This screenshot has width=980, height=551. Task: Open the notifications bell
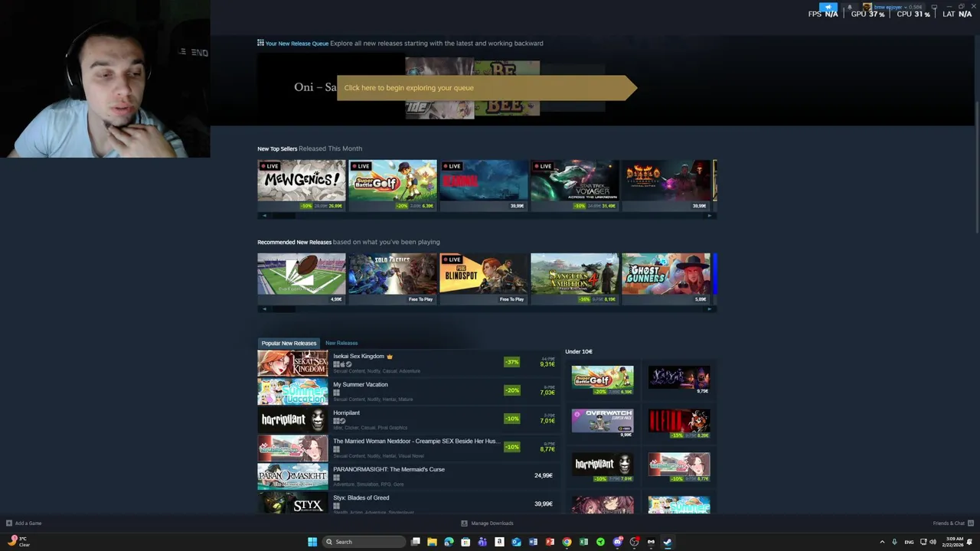point(850,7)
